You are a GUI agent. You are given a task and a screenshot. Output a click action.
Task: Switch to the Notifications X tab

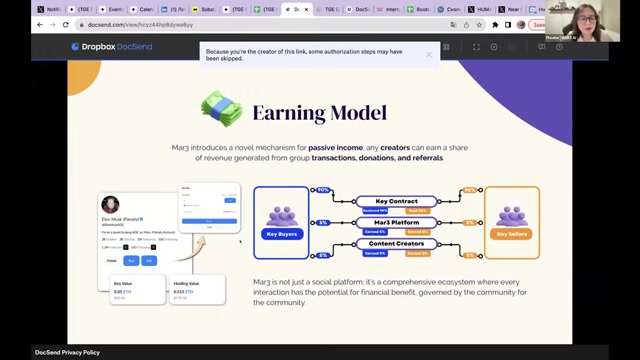point(49,9)
